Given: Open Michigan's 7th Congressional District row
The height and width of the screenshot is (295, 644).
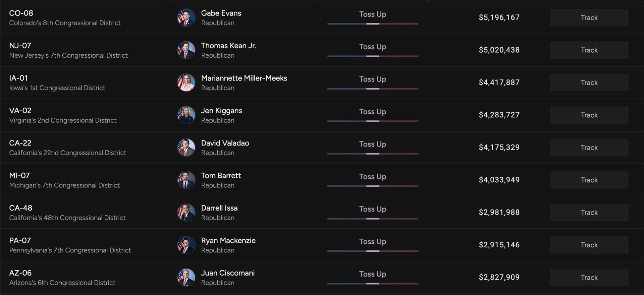Looking at the screenshot, I should click(x=322, y=180).
